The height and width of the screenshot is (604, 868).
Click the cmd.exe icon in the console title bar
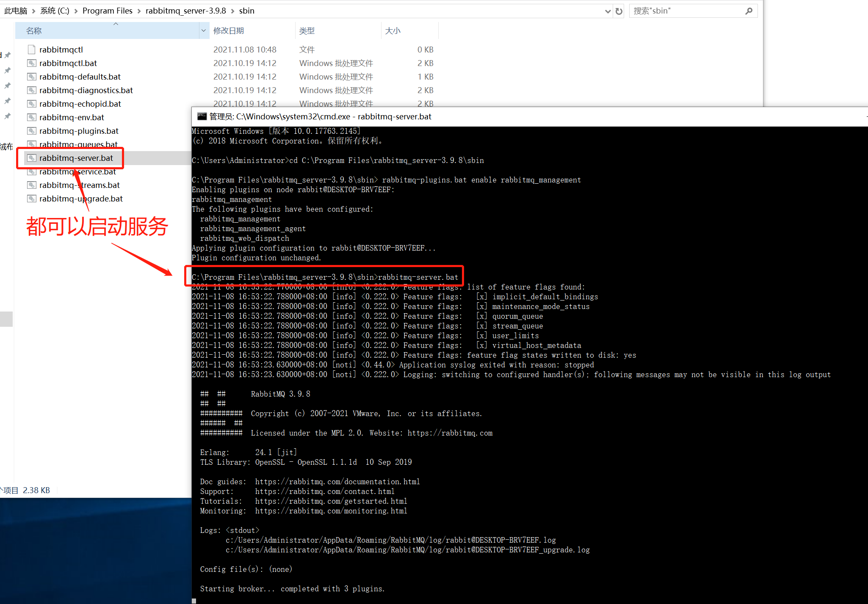pyautogui.click(x=202, y=116)
